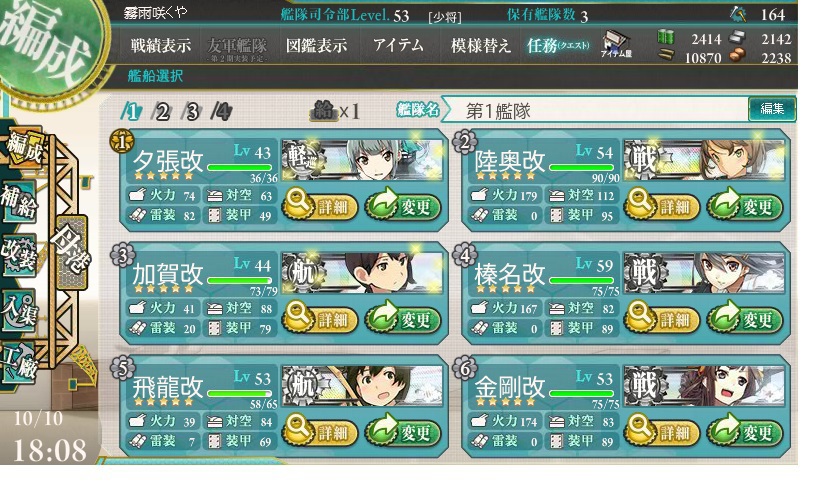
Task: Click 変更 change for 加賀改
Action: pyautogui.click(x=403, y=319)
